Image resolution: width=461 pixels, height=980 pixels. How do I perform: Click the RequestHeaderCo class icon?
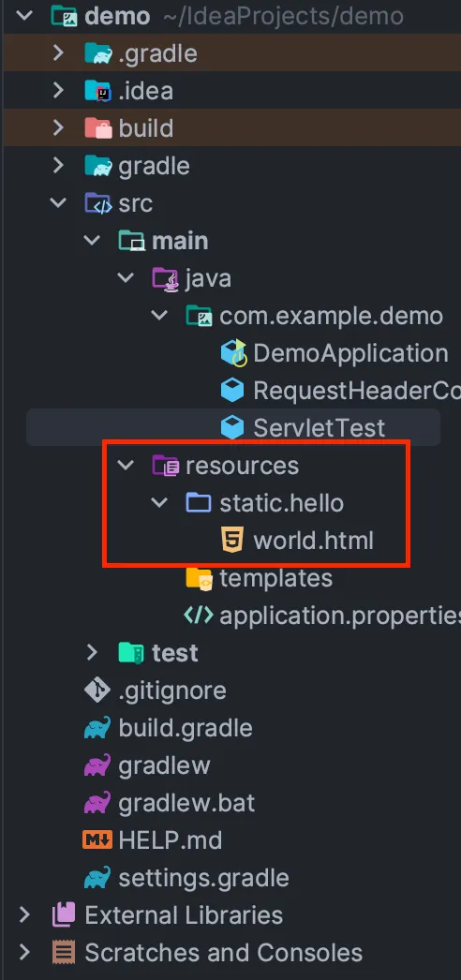coord(232,391)
